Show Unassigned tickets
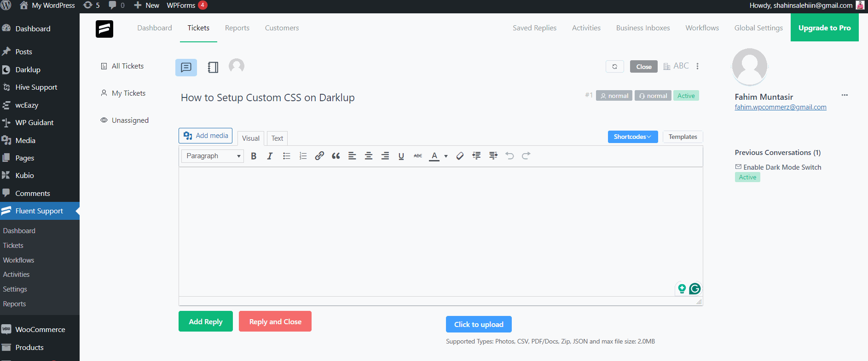The image size is (868, 361). [125, 120]
